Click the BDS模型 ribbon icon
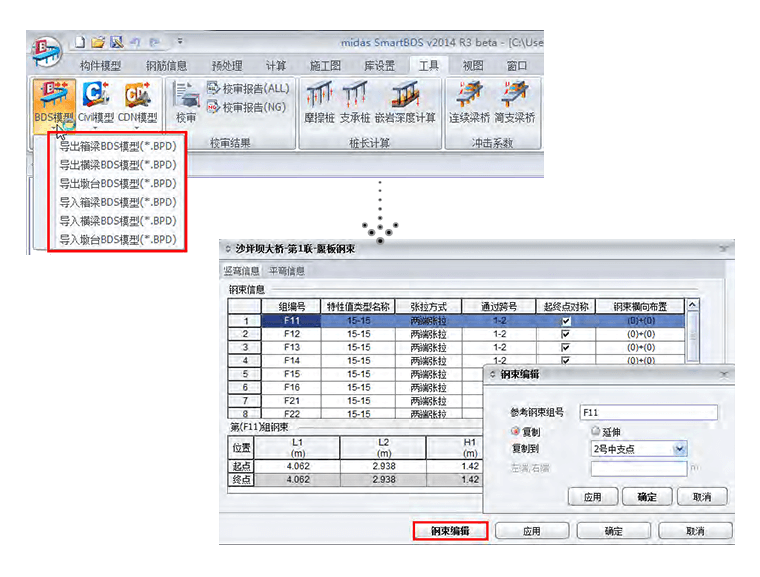The image size is (760, 577). [x=54, y=103]
